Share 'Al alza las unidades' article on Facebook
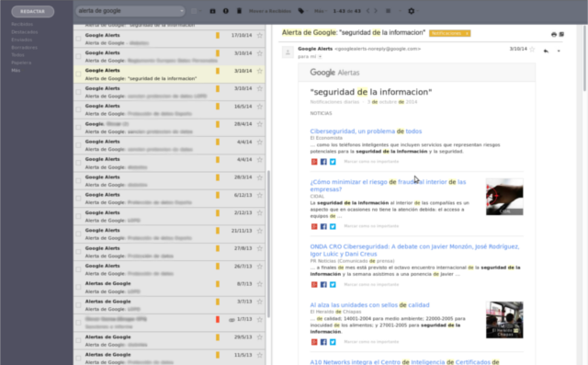This screenshot has width=588, height=365. [x=323, y=342]
